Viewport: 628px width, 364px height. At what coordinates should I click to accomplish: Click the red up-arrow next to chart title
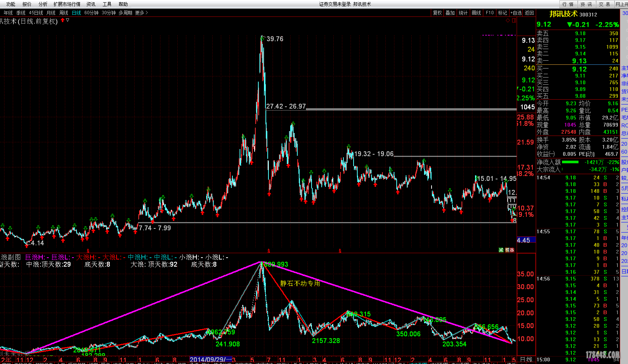63,20
